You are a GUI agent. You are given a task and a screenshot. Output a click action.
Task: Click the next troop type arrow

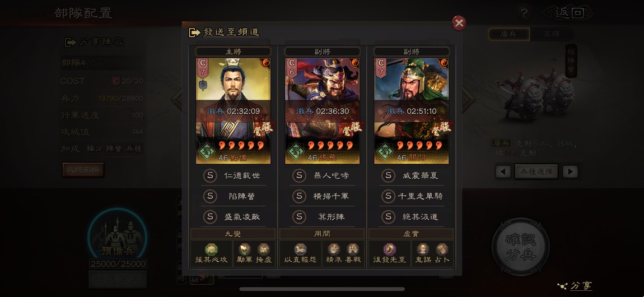[570, 171]
